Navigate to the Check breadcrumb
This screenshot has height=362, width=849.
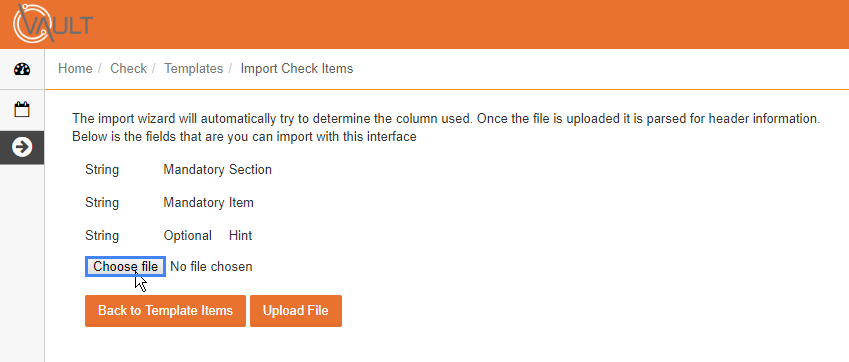point(128,69)
